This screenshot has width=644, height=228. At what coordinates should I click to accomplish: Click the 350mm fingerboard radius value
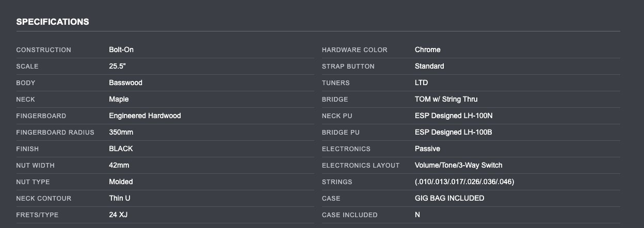pos(121,133)
